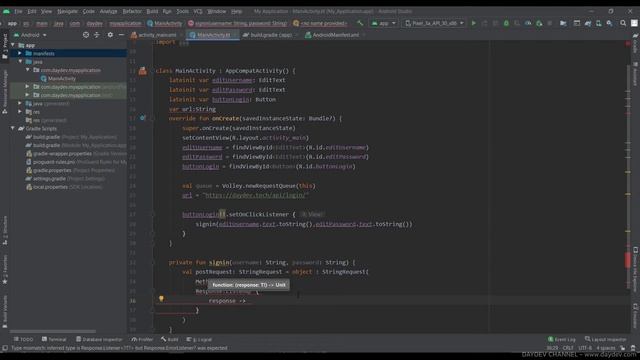
Task: Switch to the AndroidManifest.xml tab
Action: (335, 35)
